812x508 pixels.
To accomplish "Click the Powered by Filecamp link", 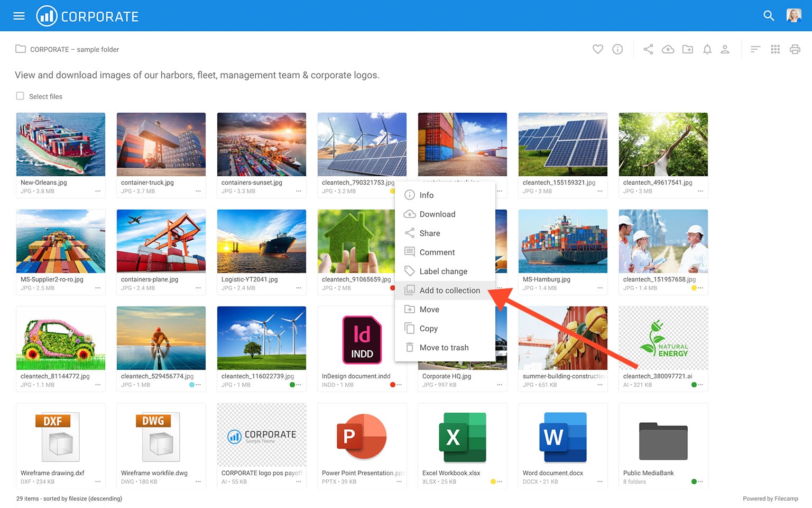I will click(770, 498).
